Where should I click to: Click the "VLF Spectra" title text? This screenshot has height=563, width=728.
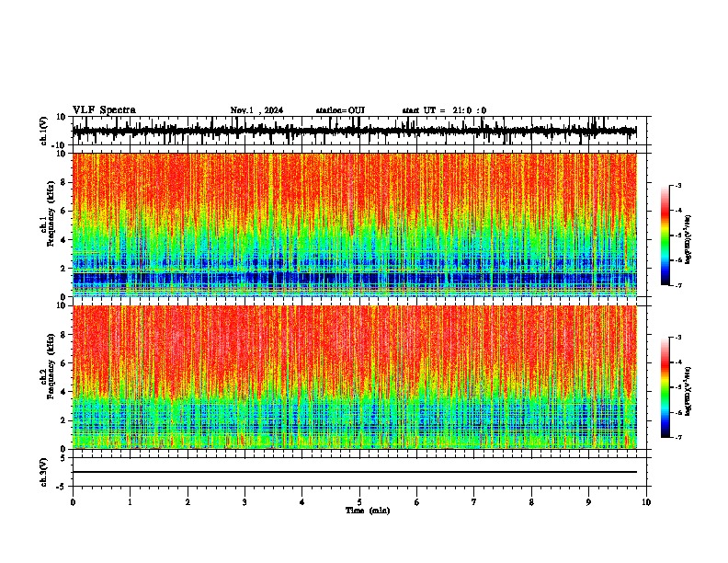104,110
